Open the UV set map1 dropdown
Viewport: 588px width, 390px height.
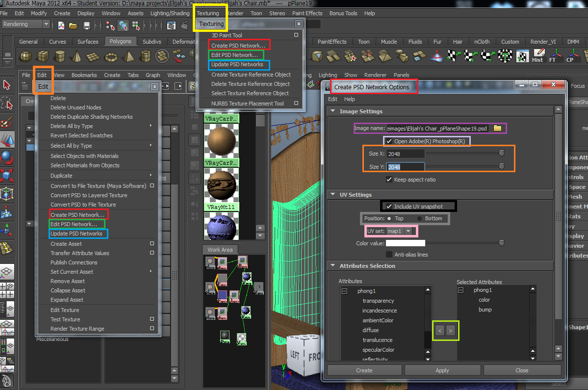[x=407, y=231]
